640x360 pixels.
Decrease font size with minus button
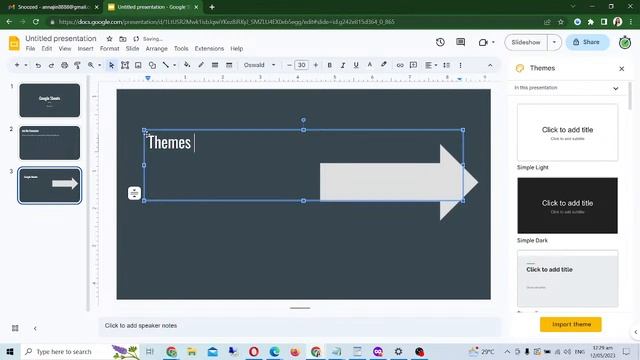click(289, 65)
